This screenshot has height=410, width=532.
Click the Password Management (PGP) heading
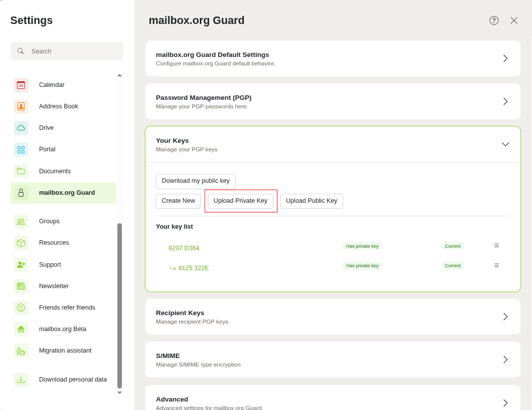(x=204, y=98)
